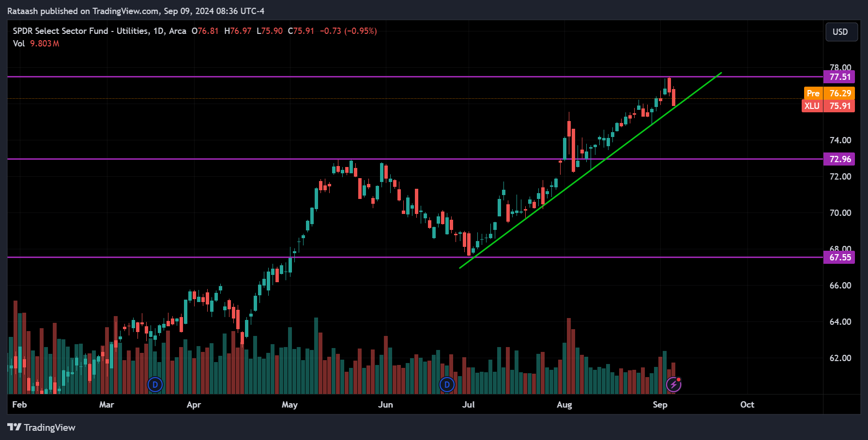Click the 74.00 price scale value
Image resolution: width=868 pixels, height=440 pixels.
coord(840,140)
